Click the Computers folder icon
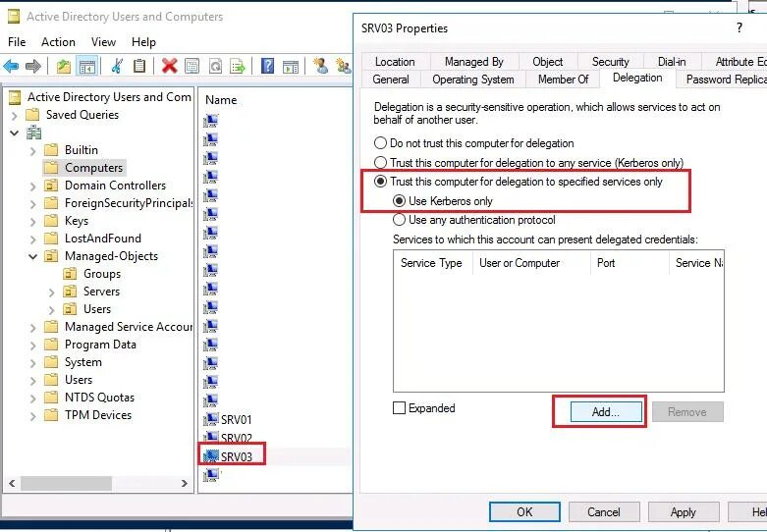The width and height of the screenshot is (767, 532). pos(51,168)
